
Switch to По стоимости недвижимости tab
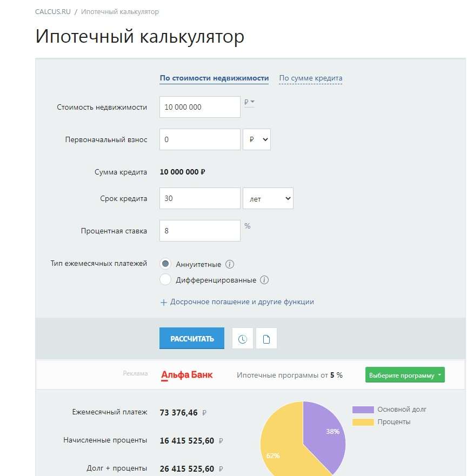[x=214, y=78]
